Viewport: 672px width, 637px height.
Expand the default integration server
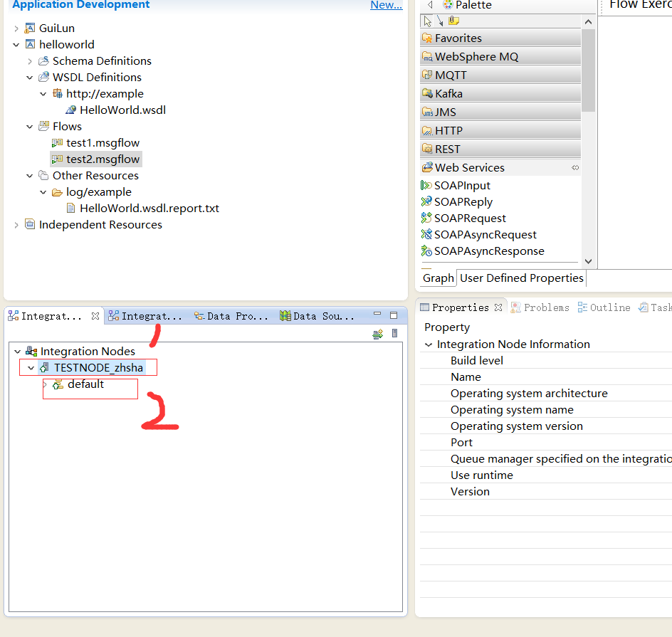tap(46, 384)
